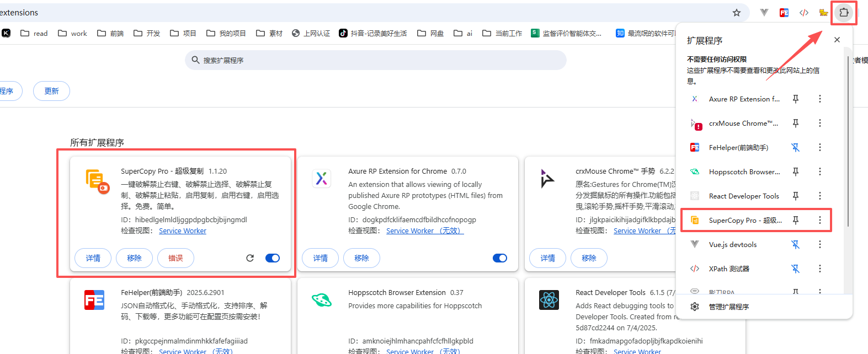This screenshot has width=868, height=354.
Task: Bookmark this page with the star icon
Action: pos(737,13)
